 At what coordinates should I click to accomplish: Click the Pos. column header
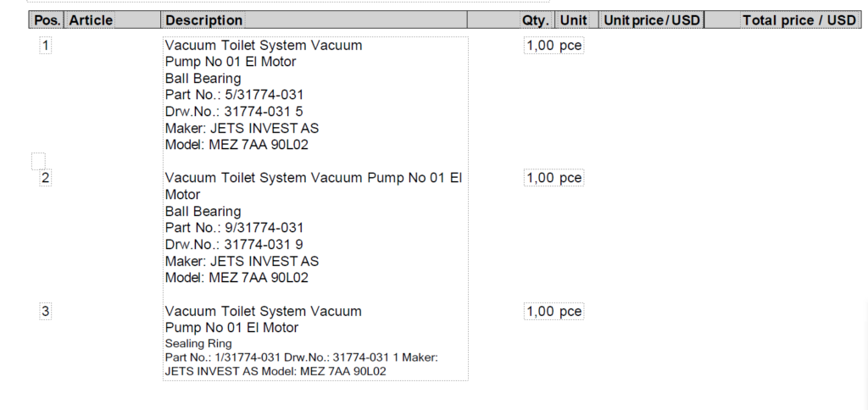click(x=47, y=20)
